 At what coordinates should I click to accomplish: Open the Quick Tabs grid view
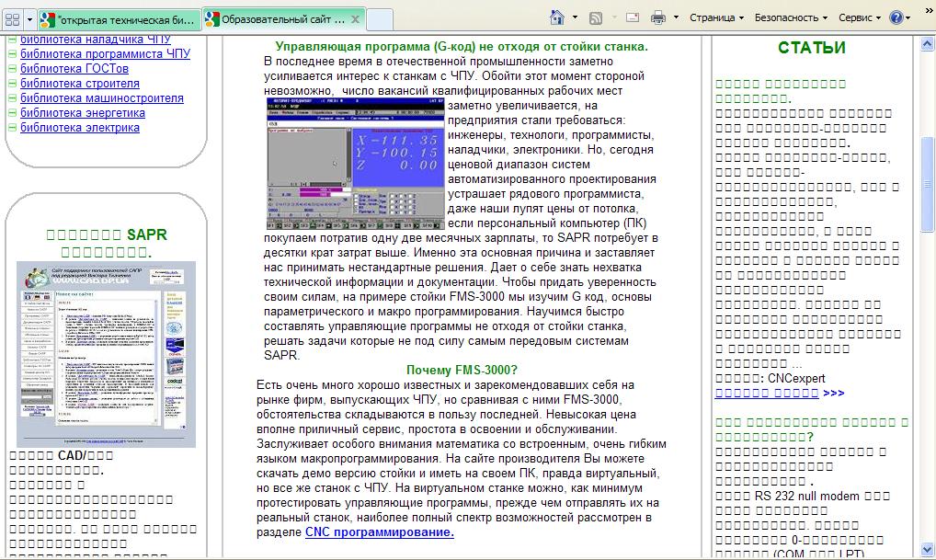[12, 19]
